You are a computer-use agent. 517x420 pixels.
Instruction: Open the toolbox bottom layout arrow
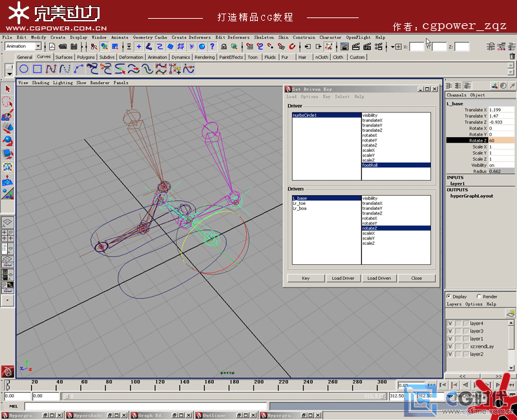(8, 300)
